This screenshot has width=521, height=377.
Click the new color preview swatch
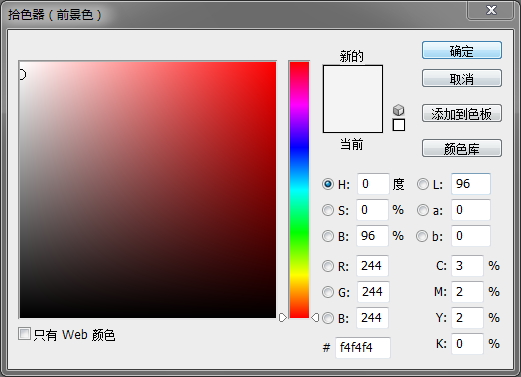point(353,82)
